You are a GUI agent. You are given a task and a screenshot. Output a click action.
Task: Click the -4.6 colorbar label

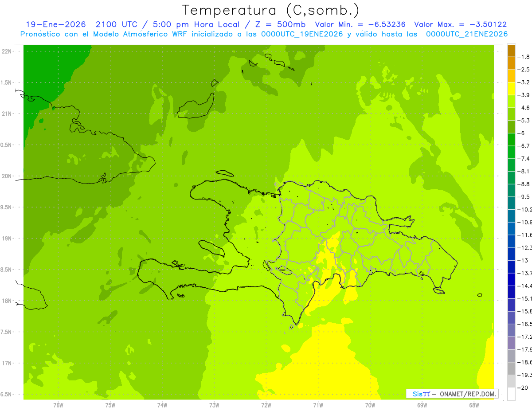524,108
